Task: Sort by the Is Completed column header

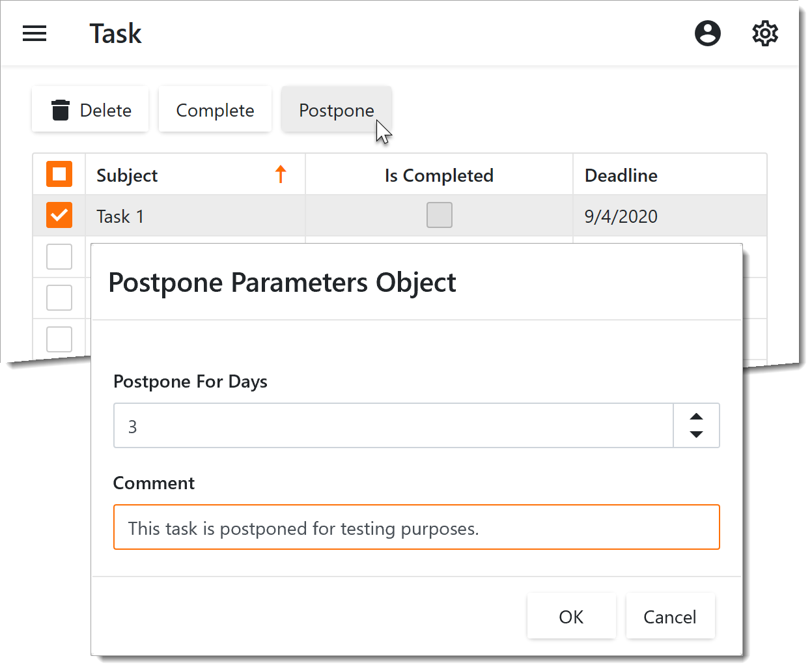Action: pos(438,175)
